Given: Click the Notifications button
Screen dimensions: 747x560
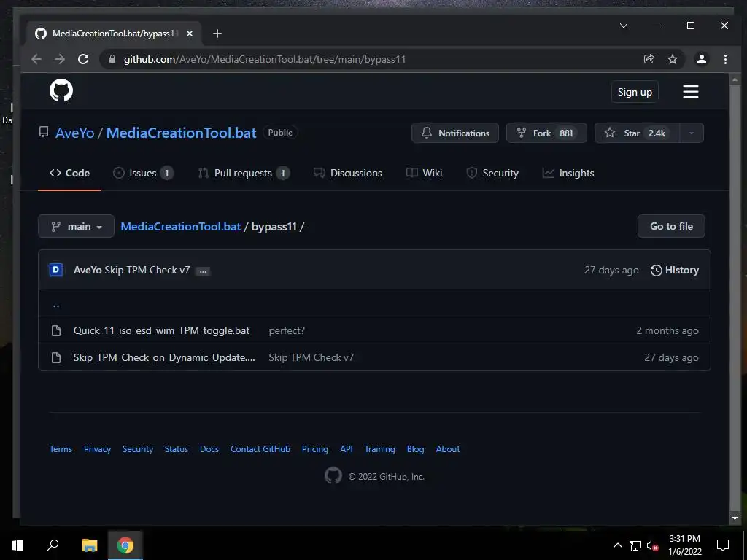Looking at the screenshot, I should [455, 133].
